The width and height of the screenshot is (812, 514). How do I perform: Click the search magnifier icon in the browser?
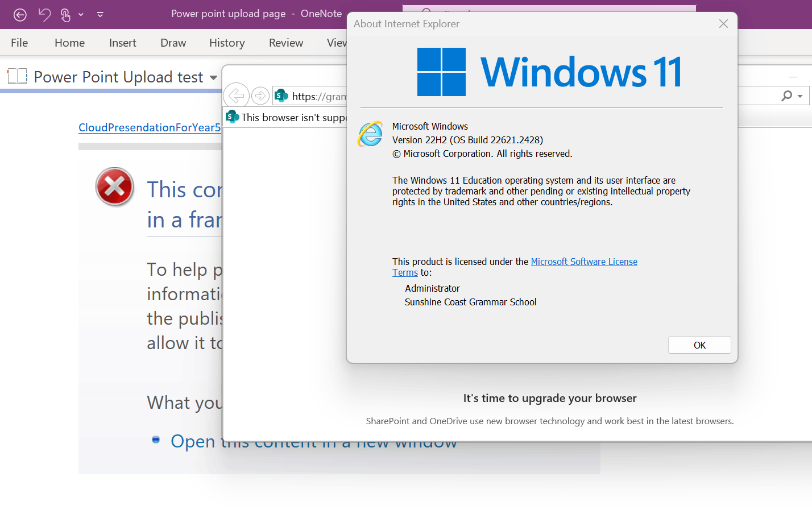[786, 96]
